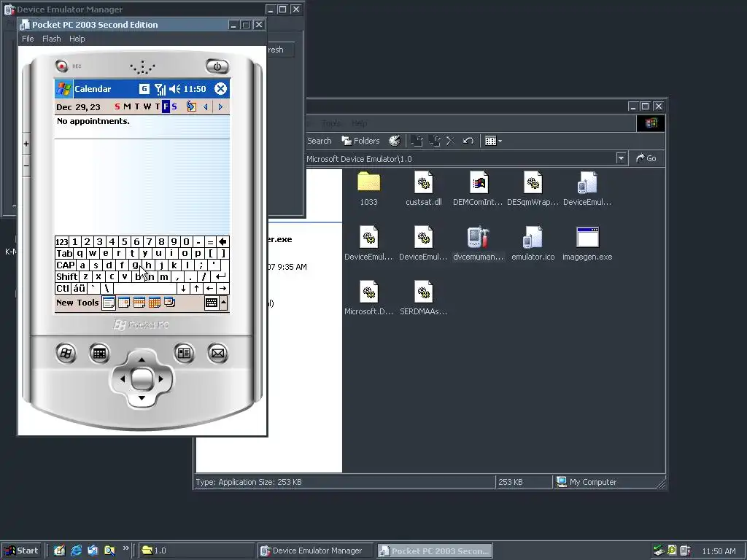The height and width of the screenshot is (560, 747).
Task: Toggle the Folders pane in Explorer
Action: [360, 141]
